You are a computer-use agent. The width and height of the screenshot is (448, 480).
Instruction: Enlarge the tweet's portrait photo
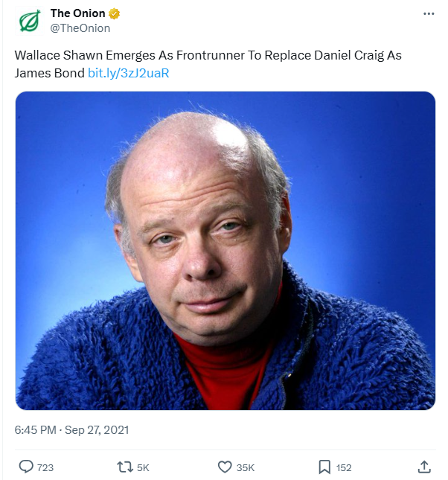click(x=225, y=250)
